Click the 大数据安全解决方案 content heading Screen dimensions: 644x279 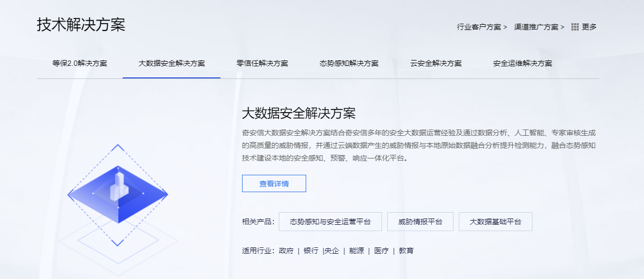298,113
